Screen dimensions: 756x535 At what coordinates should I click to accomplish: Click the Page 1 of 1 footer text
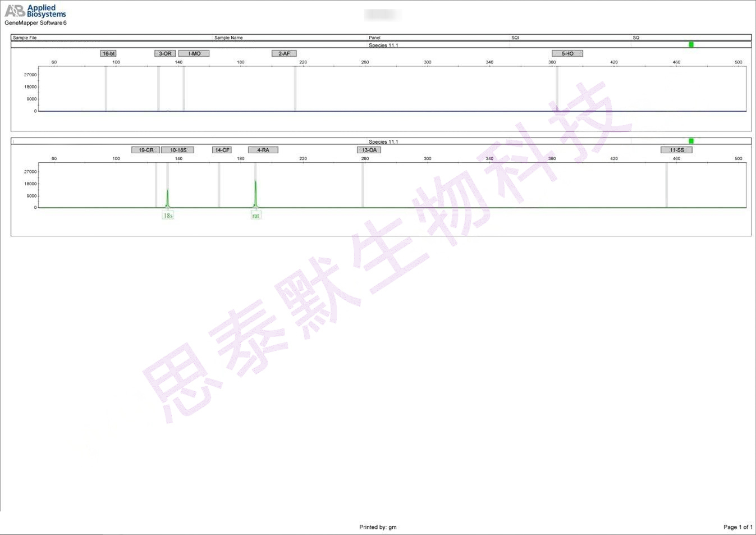coord(738,527)
